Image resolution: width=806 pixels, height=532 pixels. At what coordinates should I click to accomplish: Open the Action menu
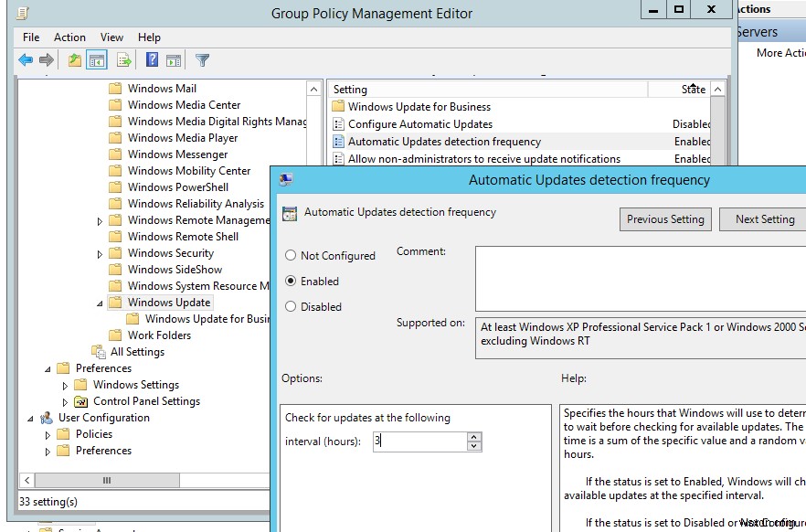tap(69, 37)
